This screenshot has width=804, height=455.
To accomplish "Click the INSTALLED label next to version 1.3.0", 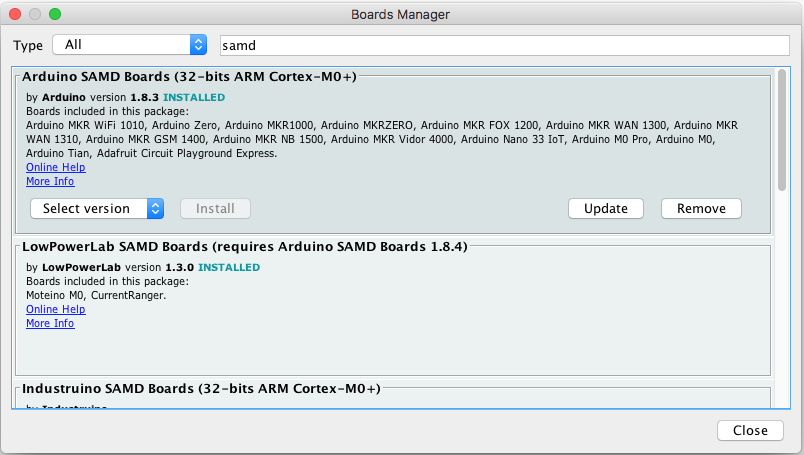I will (229, 267).
